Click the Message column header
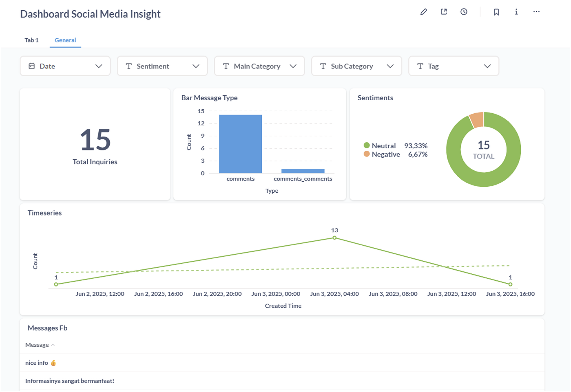This screenshot has height=392, width=571. tap(37, 345)
